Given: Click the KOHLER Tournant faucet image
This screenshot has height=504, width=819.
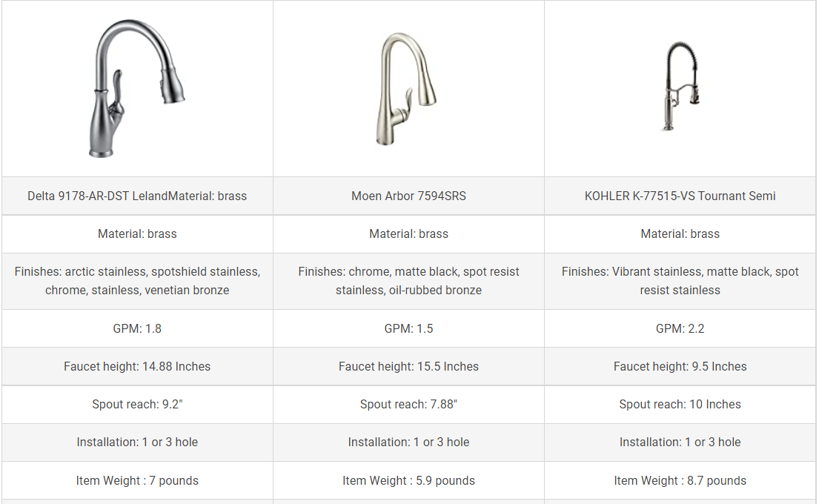Looking at the screenshot, I should pos(682,86).
